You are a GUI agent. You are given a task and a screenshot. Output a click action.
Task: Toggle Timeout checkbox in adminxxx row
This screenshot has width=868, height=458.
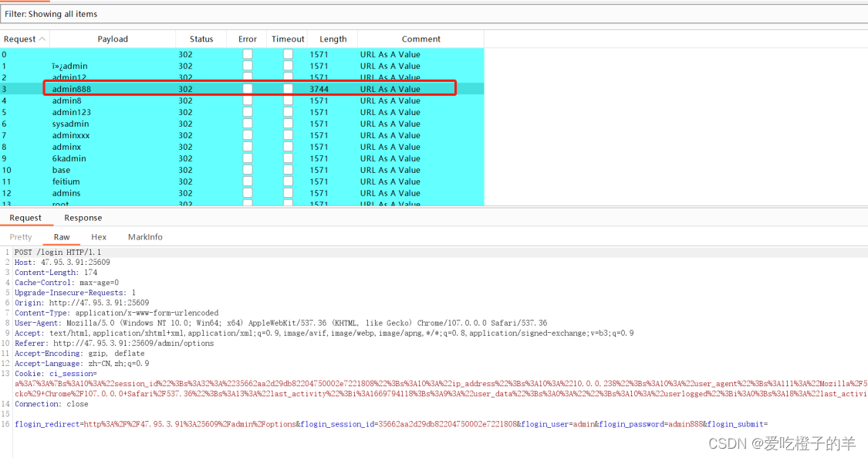288,135
